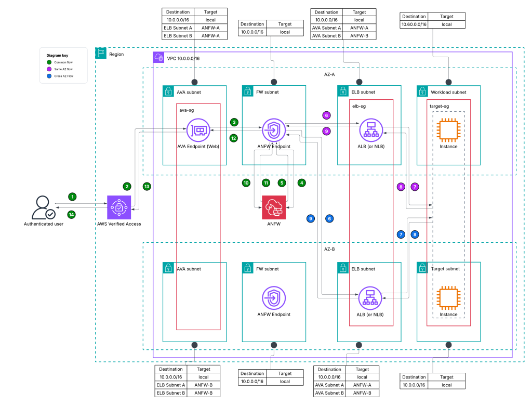Click the Region flag icon
Screen dimensions: 532x405
101,53
